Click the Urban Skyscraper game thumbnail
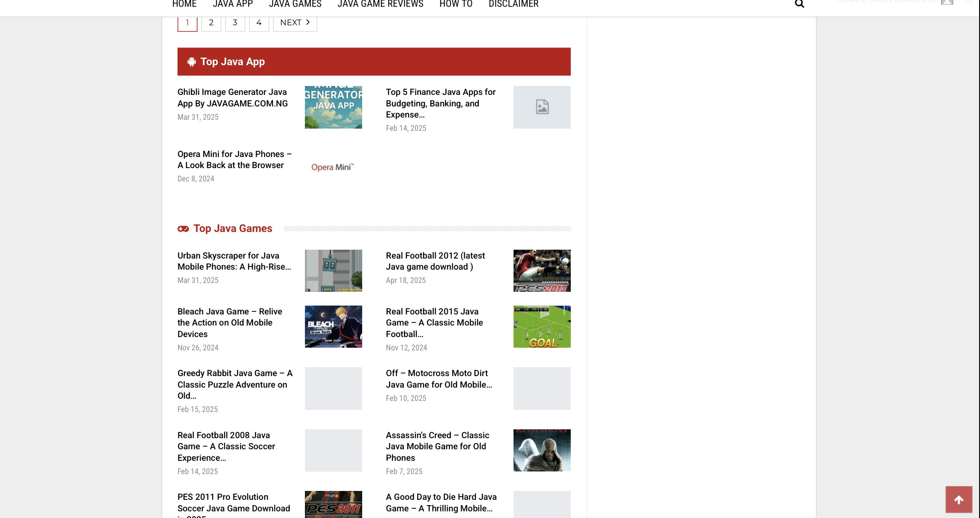The height and width of the screenshot is (518, 980). tap(333, 271)
